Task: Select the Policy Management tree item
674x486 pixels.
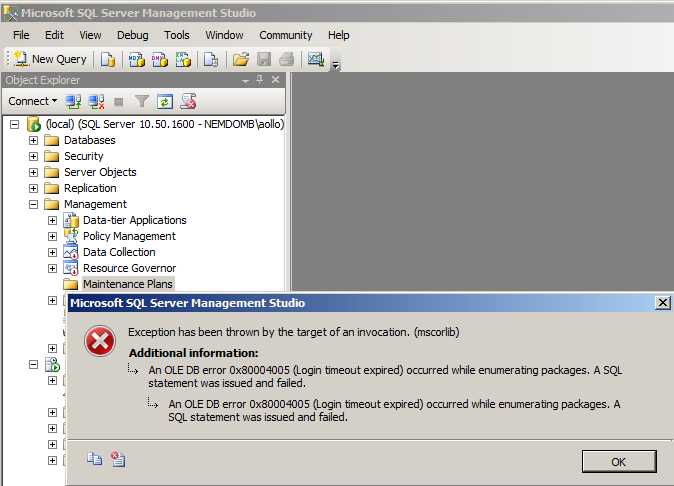Action: pyautogui.click(x=129, y=236)
